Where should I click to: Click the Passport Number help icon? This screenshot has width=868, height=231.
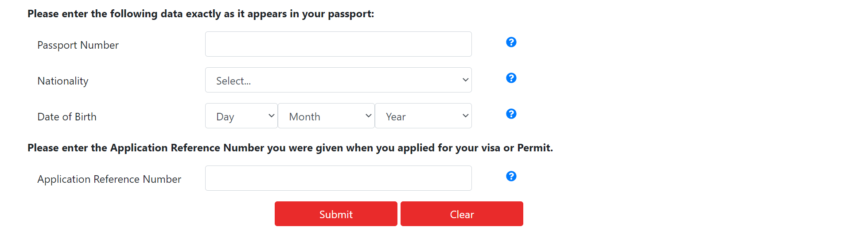point(511,42)
